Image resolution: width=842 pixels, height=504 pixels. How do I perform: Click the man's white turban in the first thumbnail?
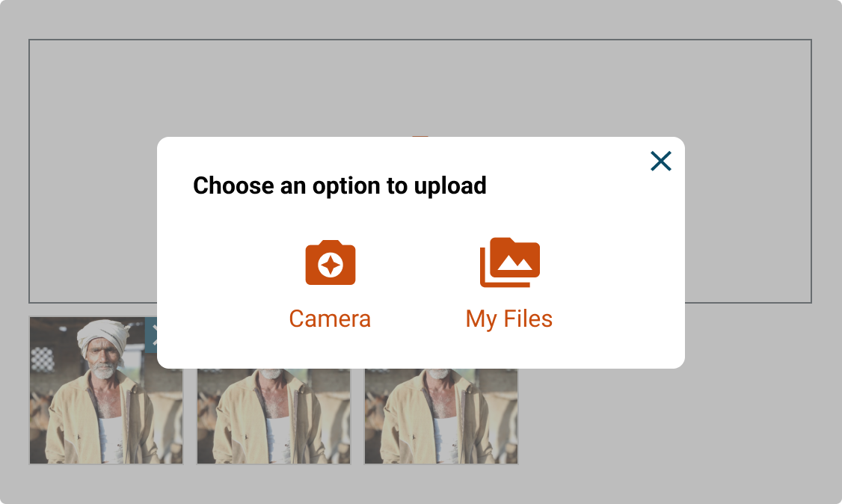pos(102,334)
